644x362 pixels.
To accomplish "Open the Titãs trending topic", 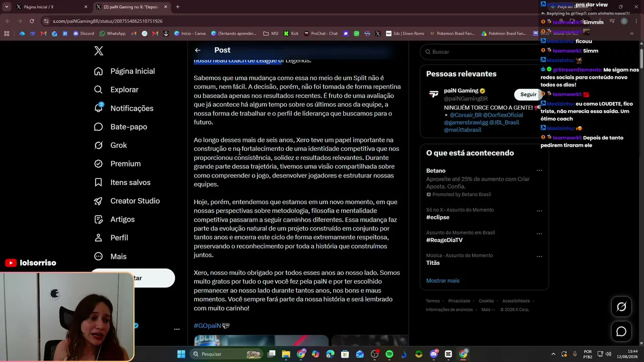I will 433,263.
